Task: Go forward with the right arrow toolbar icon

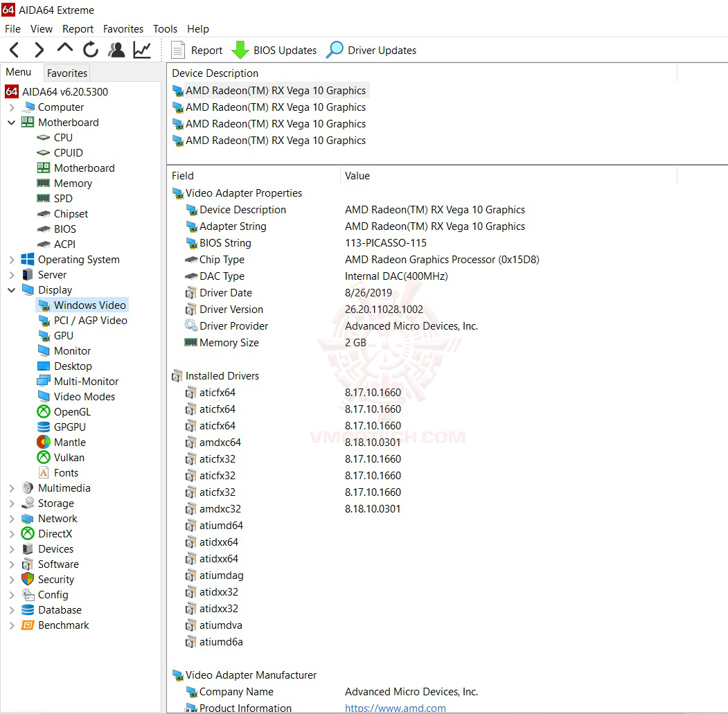Action: click(39, 50)
